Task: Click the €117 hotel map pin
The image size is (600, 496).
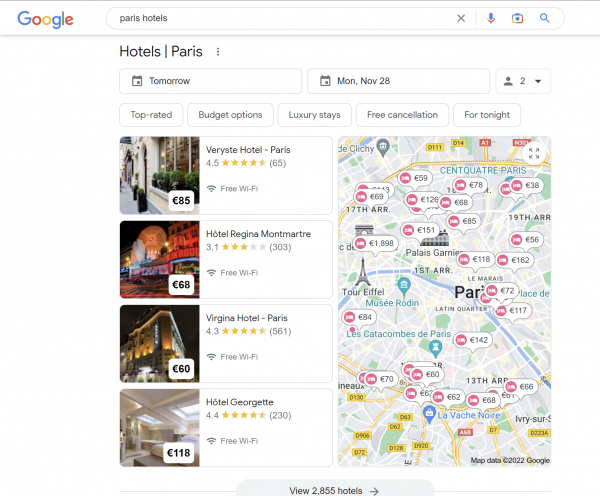Action: pyautogui.click(x=512, y=311)
